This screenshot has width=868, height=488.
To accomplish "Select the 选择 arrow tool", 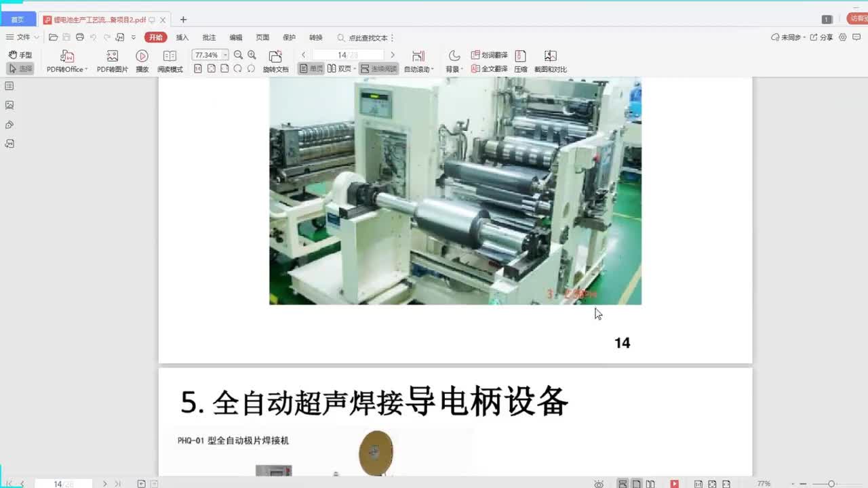I will coord(20,68).
